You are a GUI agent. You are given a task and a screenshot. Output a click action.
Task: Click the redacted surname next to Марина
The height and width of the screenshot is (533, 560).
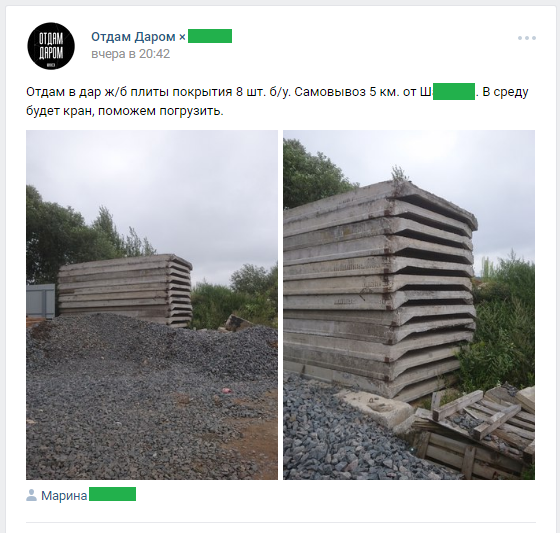pos(112,494)
